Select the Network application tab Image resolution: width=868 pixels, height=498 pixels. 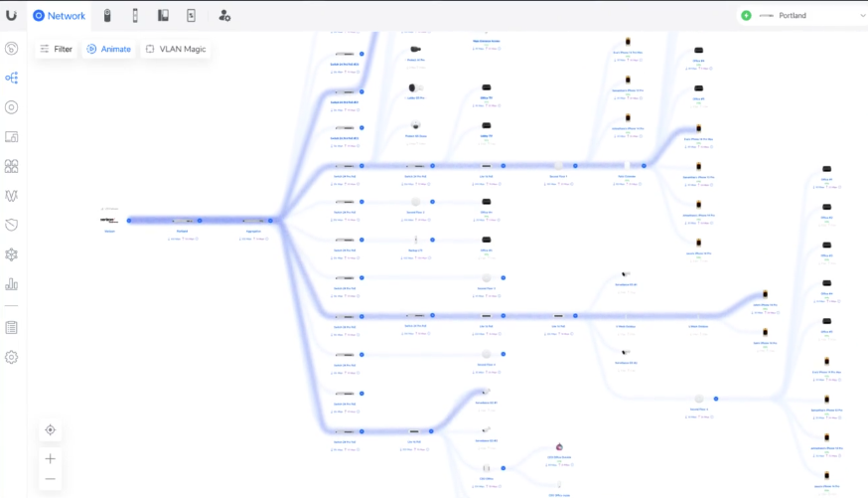point(60,16)
